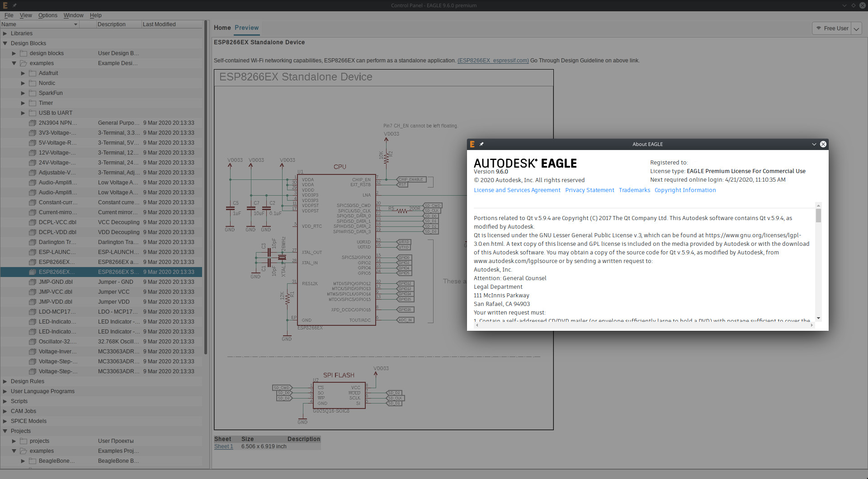868x479 pixels.
Task: Expand the Timer folder
Action: tap(23, 103)
